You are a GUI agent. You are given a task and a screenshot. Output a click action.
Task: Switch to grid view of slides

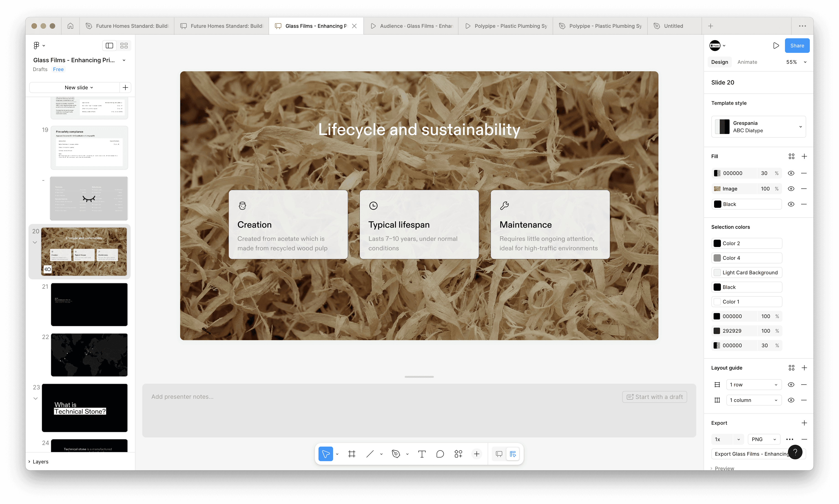(124, 46)
